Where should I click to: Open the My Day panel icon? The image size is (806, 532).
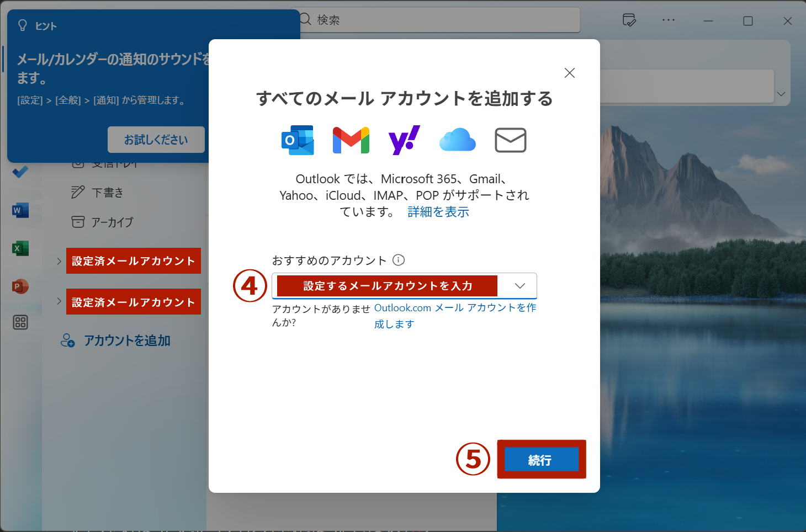pos(629,20)
